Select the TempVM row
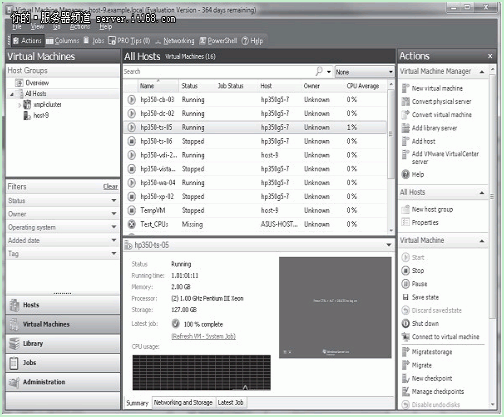Viewport: 504px width, 417px height. tap(255, 210)
